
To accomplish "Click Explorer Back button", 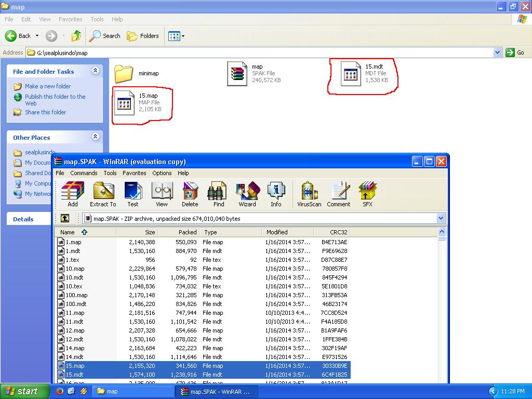I will pyautogui.click(x=18, y=36).
